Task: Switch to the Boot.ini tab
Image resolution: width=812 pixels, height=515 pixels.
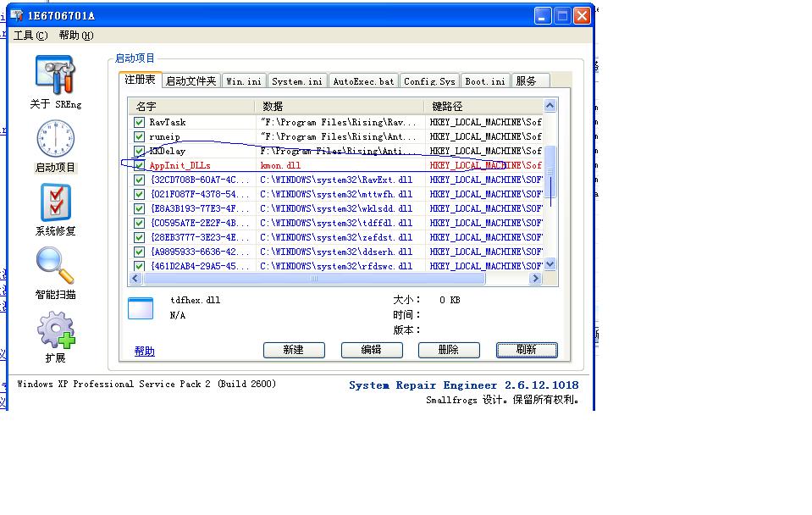Action: click(485, 81)
